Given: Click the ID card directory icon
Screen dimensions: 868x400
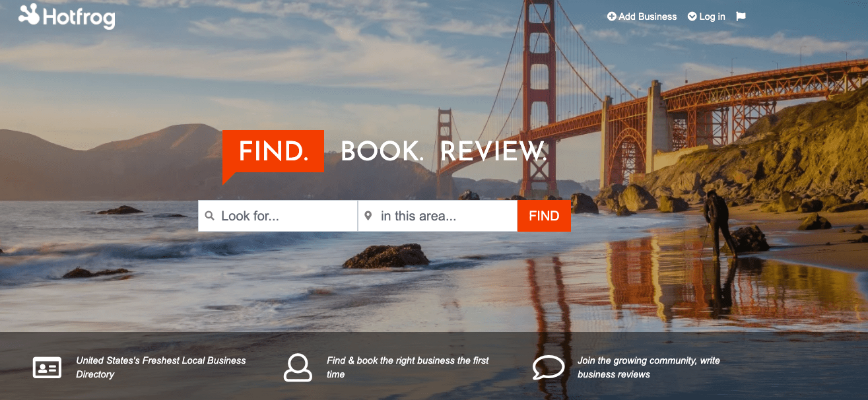Looking at the screenshot, I should (47, 367).
